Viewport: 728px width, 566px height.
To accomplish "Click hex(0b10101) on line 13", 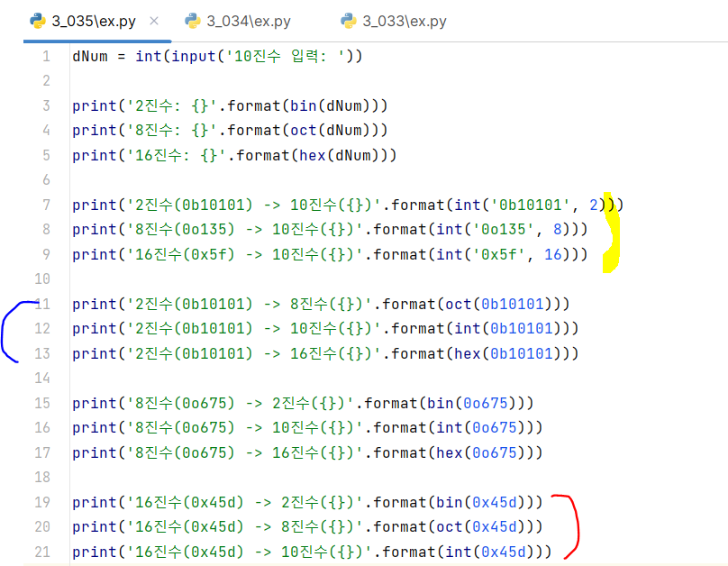I will coord(507,354).
